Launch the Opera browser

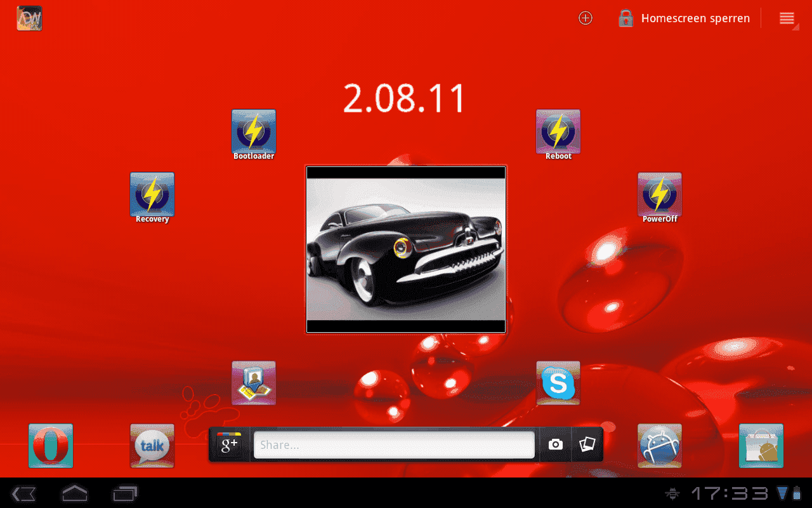[x=51, y=446]
